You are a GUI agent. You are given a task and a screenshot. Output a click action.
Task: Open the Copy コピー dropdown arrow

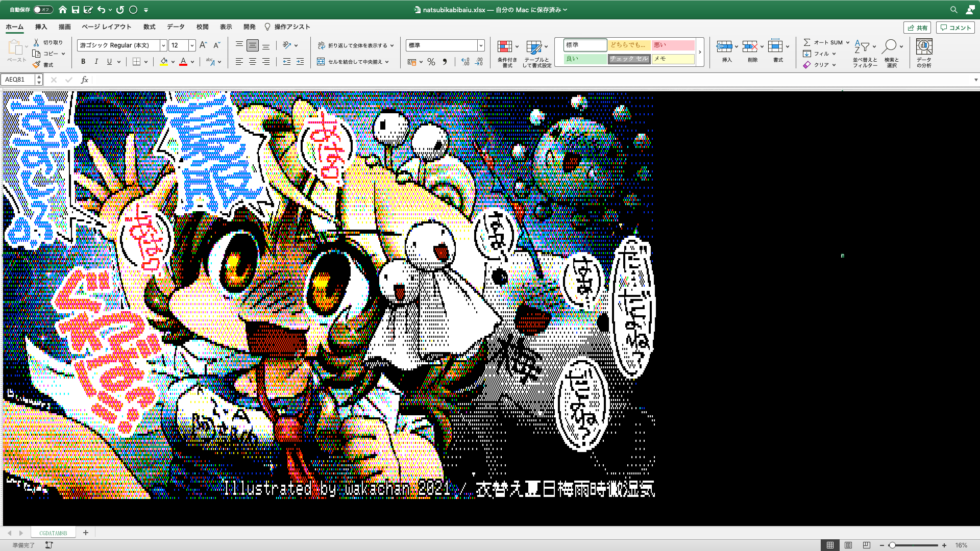[63, 54]
